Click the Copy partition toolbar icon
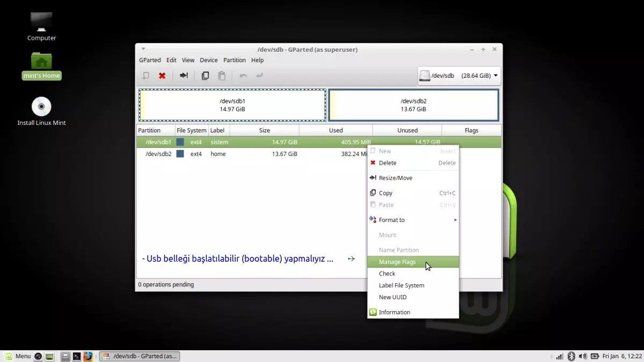 205,76
